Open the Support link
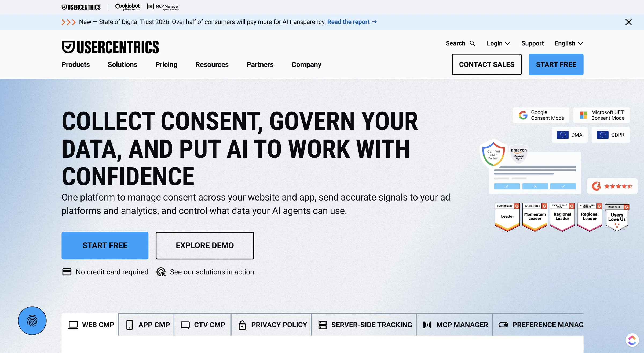644x353 pixels. pyautogui.click(x=532, y=43)
